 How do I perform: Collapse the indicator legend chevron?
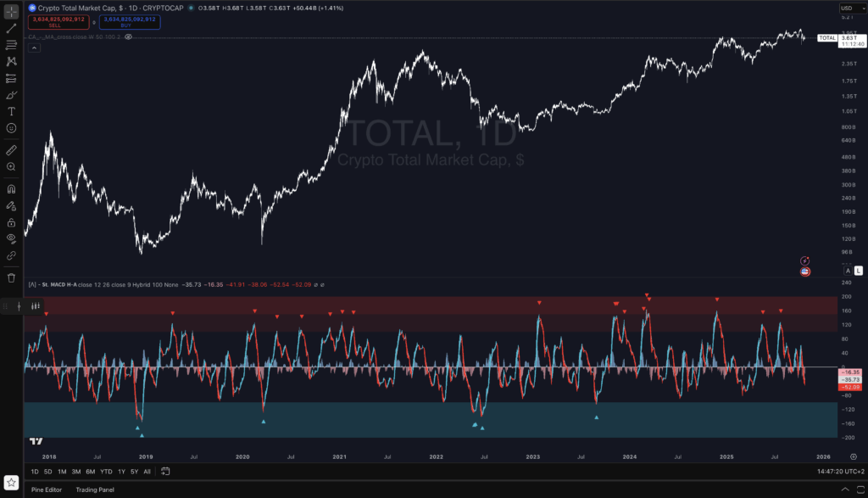coord(31,284)
